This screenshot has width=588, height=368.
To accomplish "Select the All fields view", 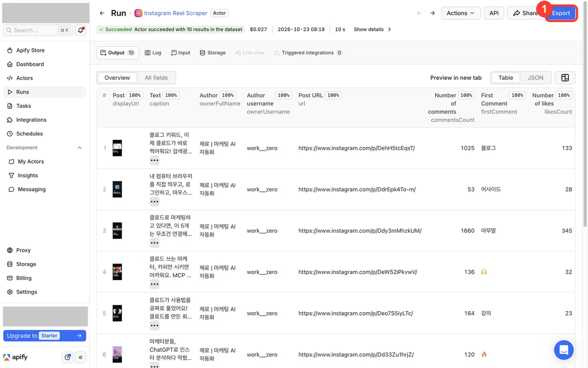I will 156,78.
